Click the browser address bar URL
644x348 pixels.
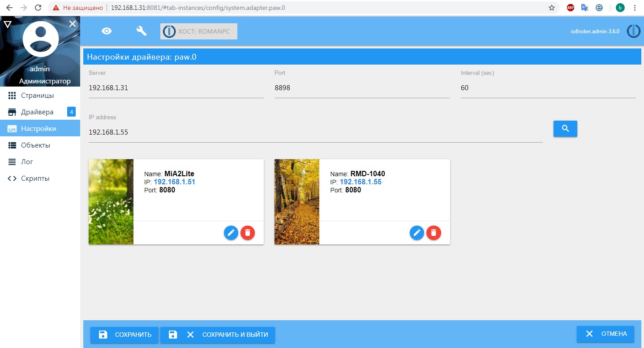[198, 8]
